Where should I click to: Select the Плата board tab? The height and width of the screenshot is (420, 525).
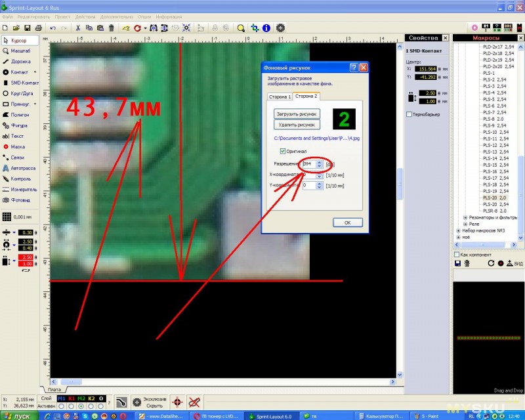[x=54, y=390]
